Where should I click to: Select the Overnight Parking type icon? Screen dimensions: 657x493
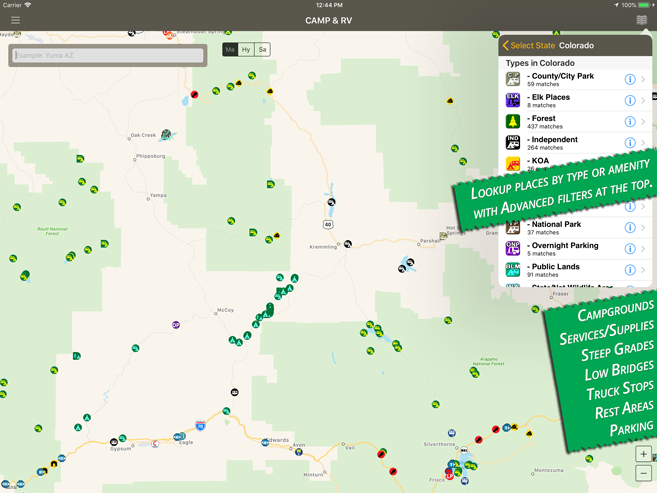[x=513, y=248]
